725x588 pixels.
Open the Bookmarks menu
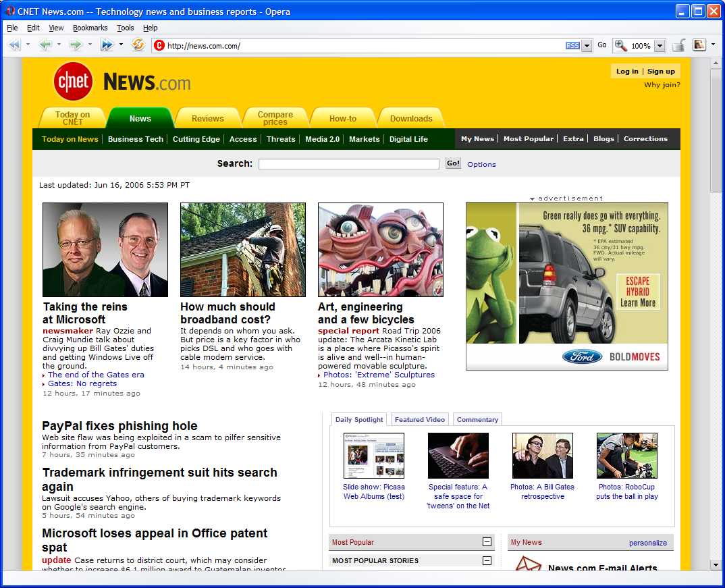click(90, 28)
